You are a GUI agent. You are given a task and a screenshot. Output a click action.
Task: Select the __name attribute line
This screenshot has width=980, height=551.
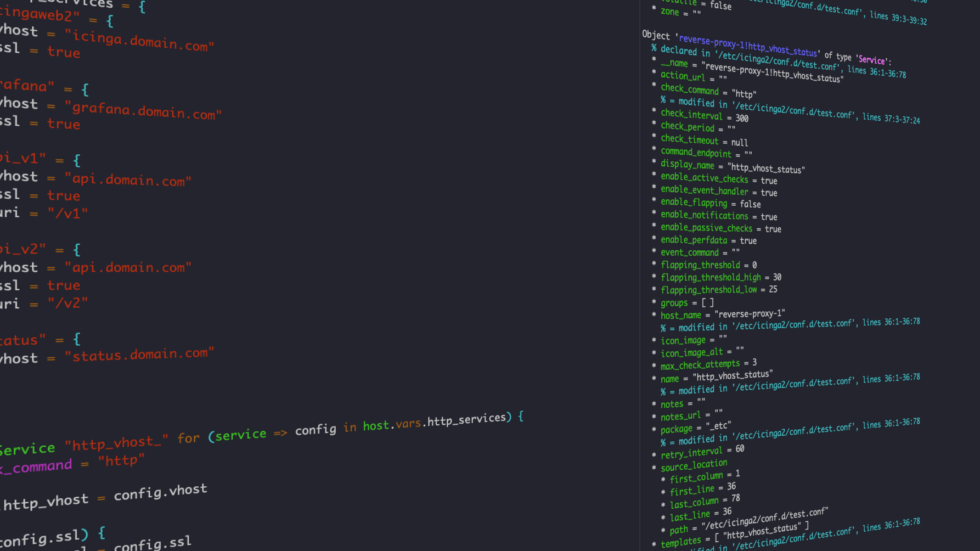click(752, 71)
